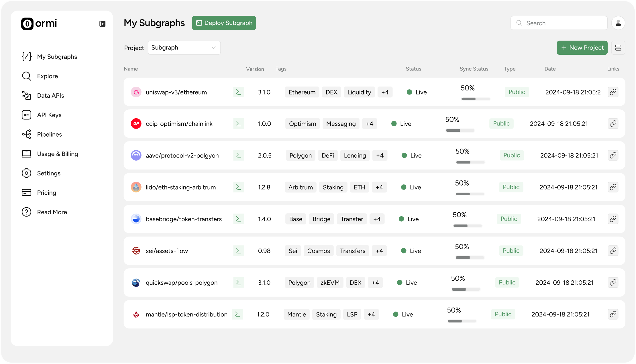Expand the +4 tags on the basebridge row
Screen dimensions: 636x364
click(x=377, y=219)
